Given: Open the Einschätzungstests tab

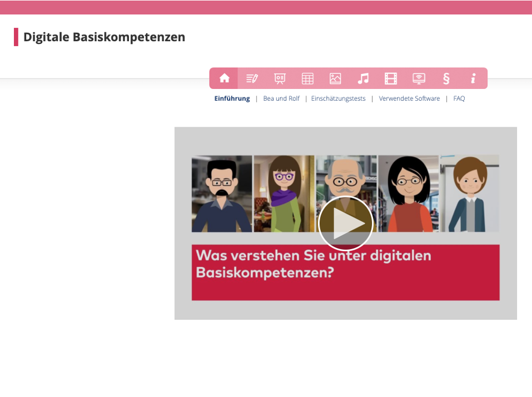Looking at the screenshot, I should tap(339, 98).
